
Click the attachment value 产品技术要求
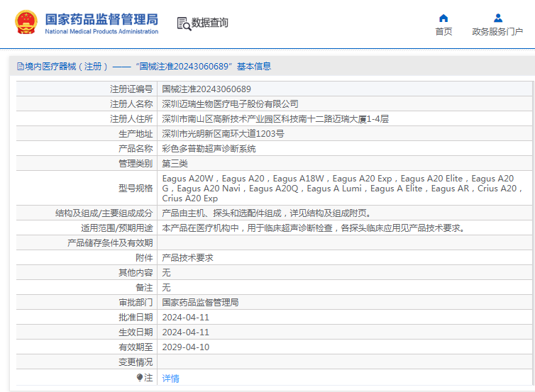click(x=187, y=258)
